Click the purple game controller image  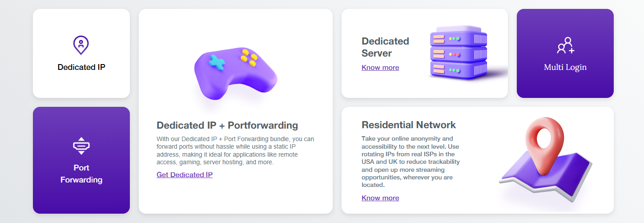pyautogui.click(x=235, y=73)
